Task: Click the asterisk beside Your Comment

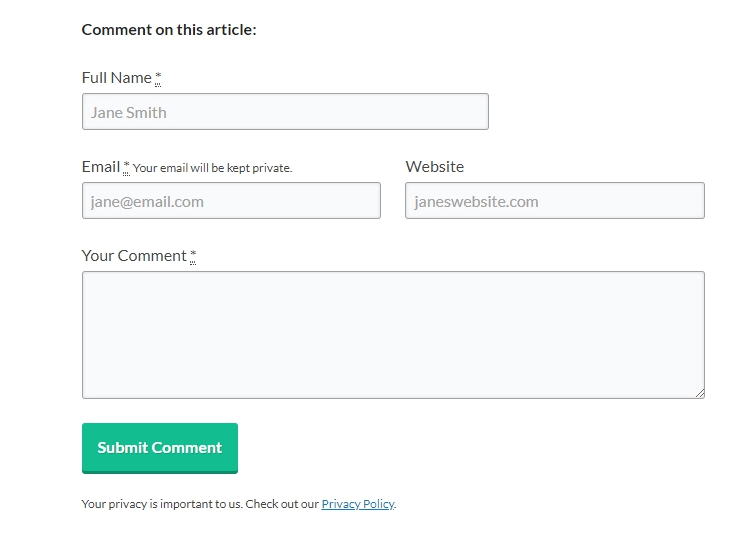Action: click(x=193, y=256)
